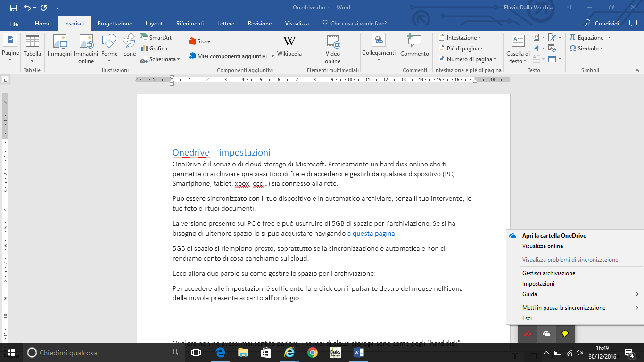The image size is (644, 362).
Task: Switch to the Revisione tab
Action: (260, 24)
